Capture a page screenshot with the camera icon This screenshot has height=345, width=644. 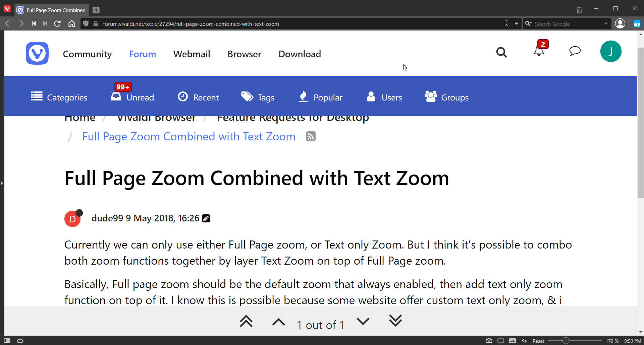pyautogui.click(x=489, y=340)
